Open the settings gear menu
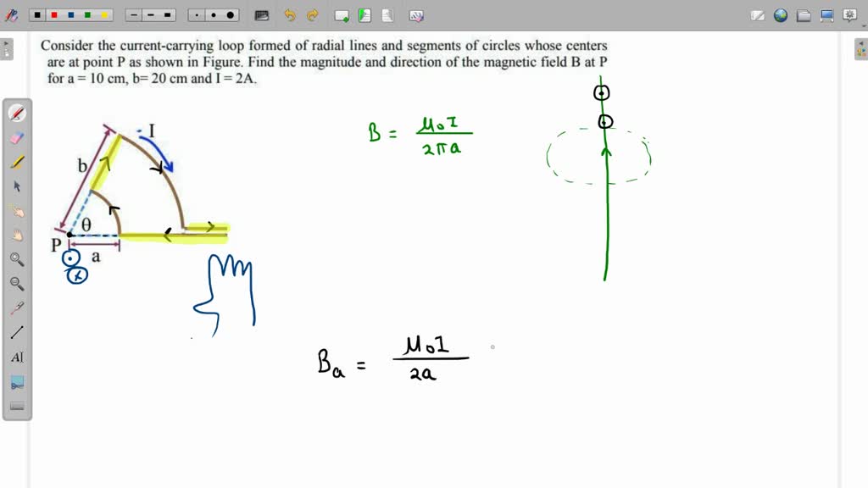Screen dimensions: 868x488 click(x=849, y=14)
